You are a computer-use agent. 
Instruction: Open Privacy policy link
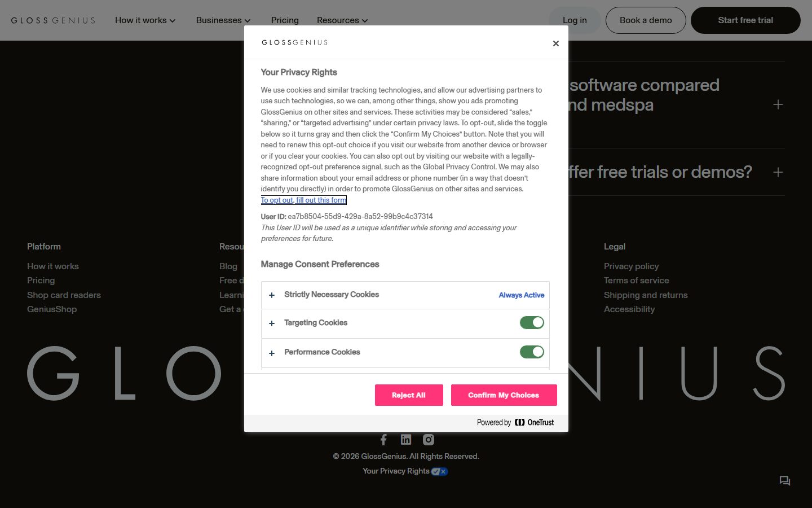coord(632,266)
